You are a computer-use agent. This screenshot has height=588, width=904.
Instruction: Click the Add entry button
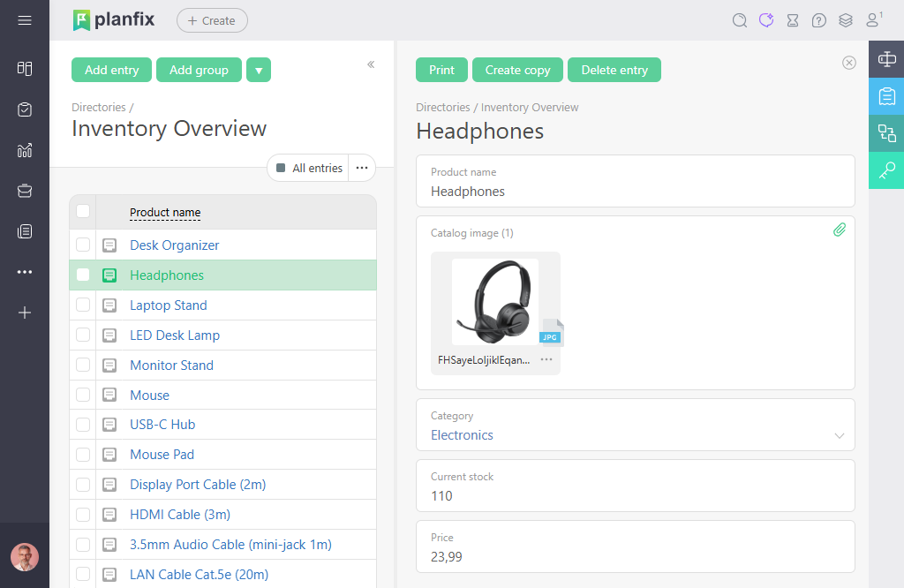point(112,71)
